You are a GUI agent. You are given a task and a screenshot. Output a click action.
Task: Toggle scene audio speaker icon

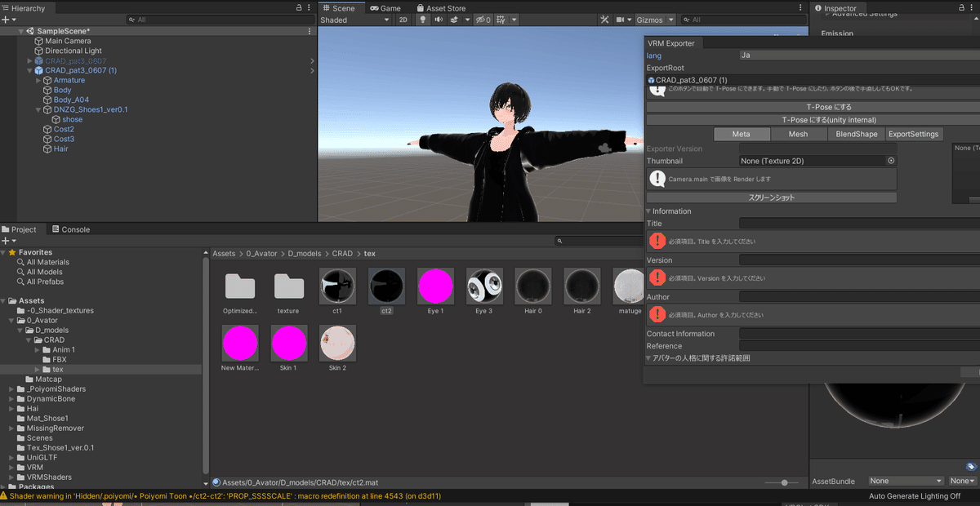pos(439,20)
